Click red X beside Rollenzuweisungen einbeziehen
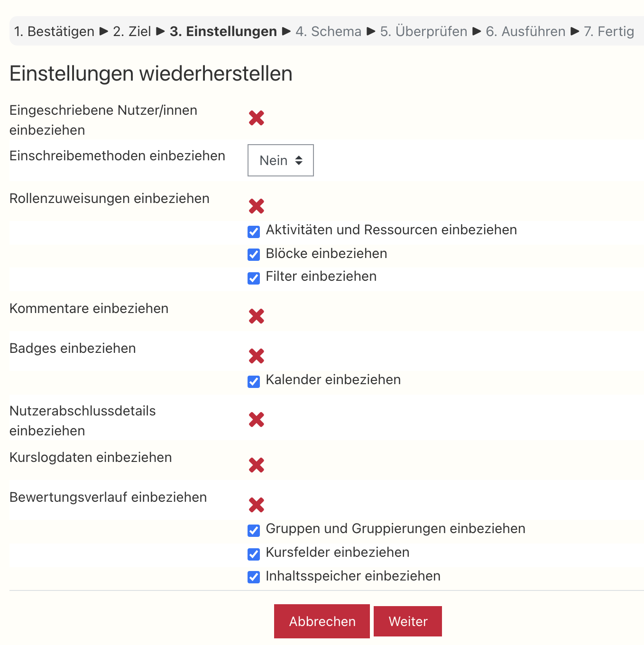 [x=257, y=206]
